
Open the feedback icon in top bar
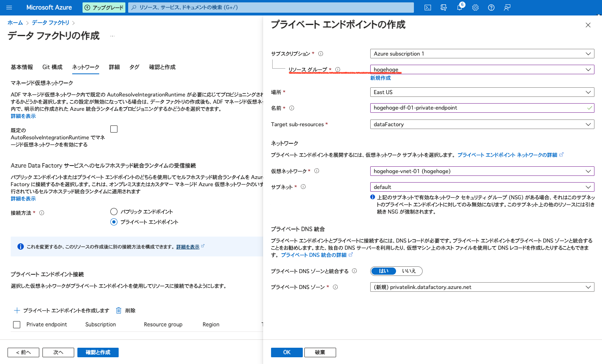[x=507, y=8]
